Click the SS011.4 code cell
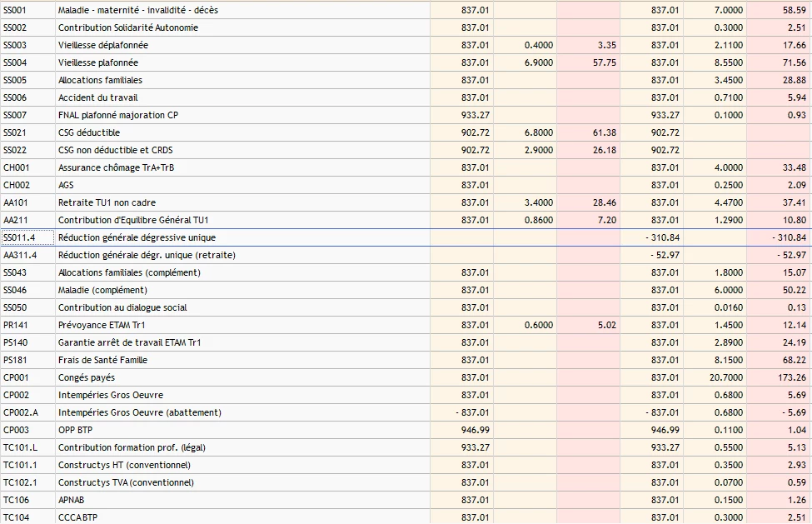The height and width of the screenshot is (524, 812). tap(27, 237)
